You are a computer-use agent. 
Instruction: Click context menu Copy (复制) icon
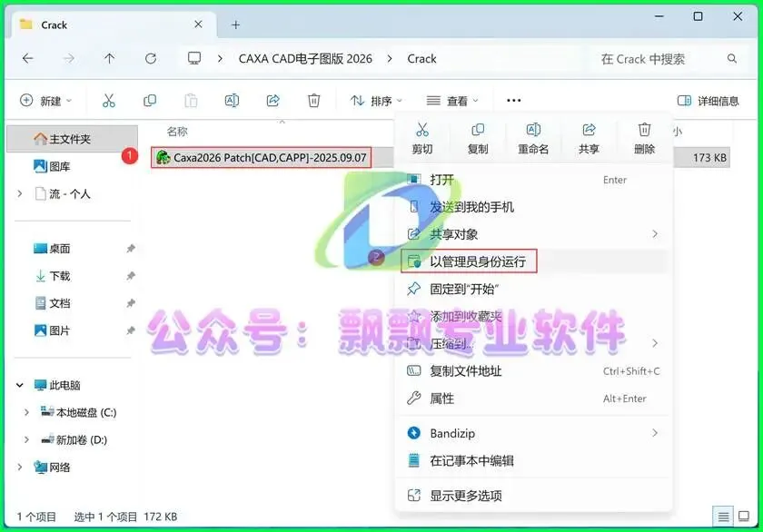click(478, 130)
